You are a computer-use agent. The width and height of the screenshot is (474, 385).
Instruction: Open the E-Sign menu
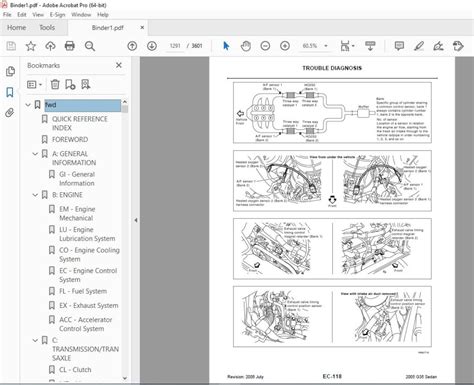pos(57,15)
